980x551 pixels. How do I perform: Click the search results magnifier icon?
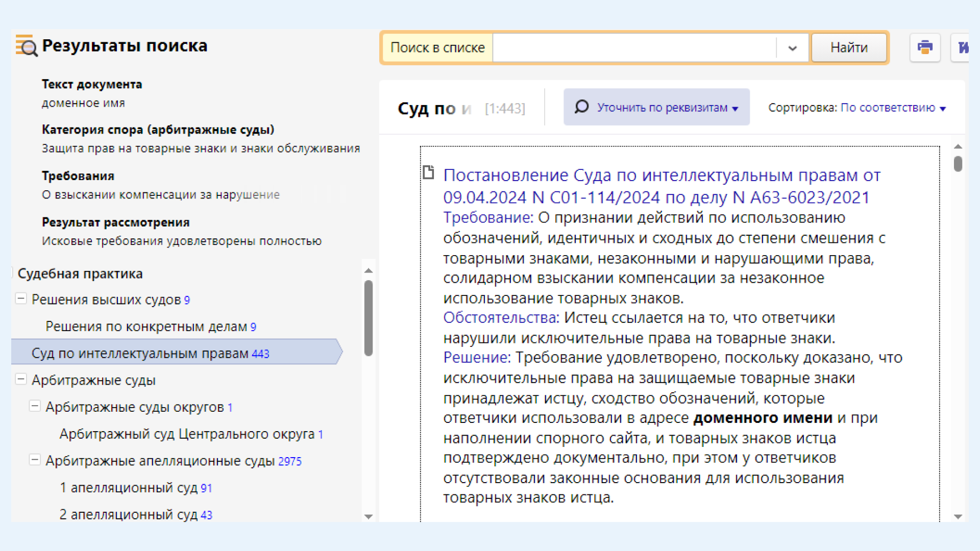[x=27, y=45]
